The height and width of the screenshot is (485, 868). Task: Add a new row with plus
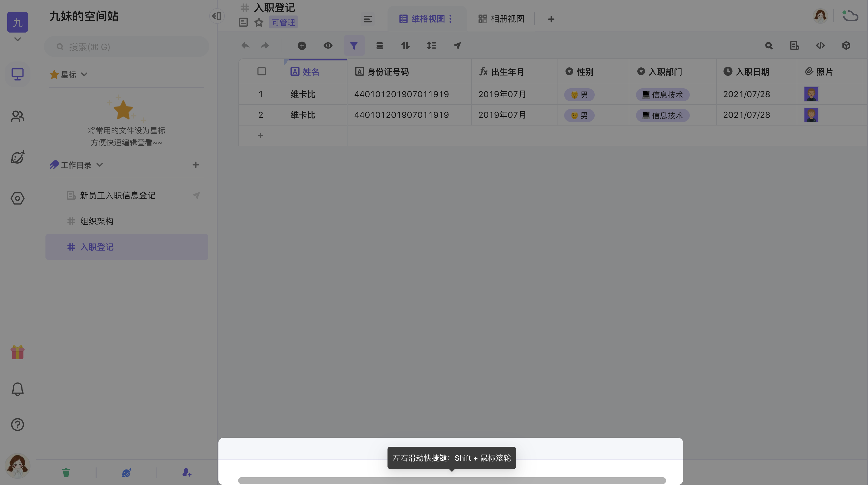(x=260, y=136)
